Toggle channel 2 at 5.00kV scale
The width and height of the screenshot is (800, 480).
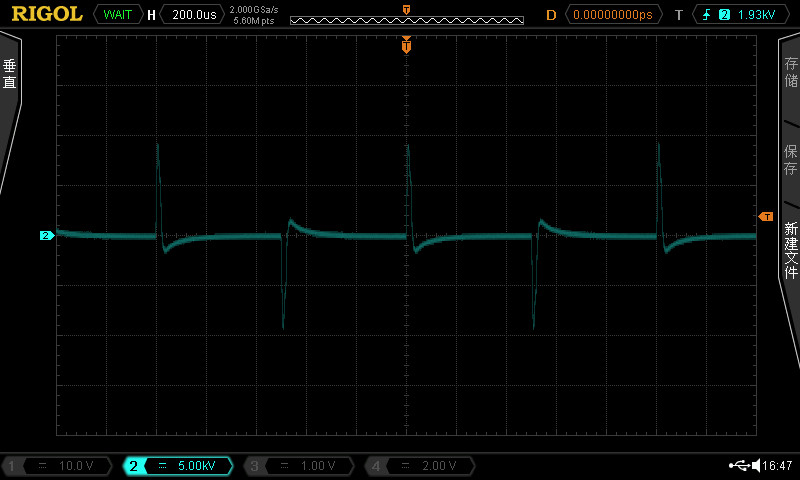point(178,466)
